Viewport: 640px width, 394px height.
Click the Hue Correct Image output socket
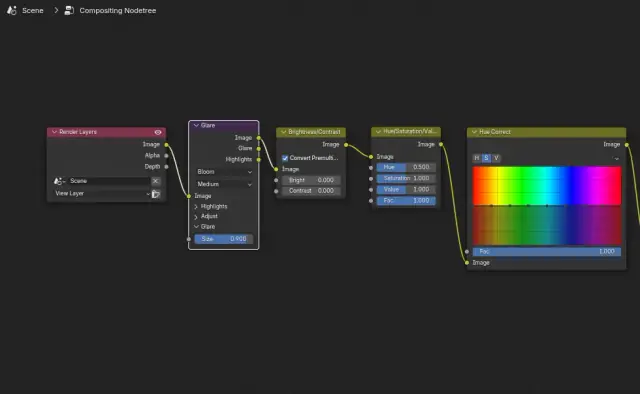coord(627,145)
